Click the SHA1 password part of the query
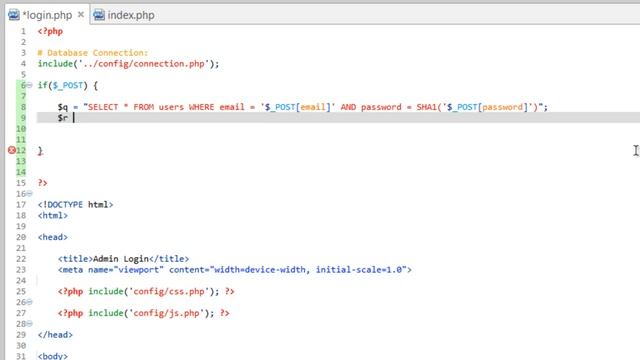640x360 pixels. point(477,107)
